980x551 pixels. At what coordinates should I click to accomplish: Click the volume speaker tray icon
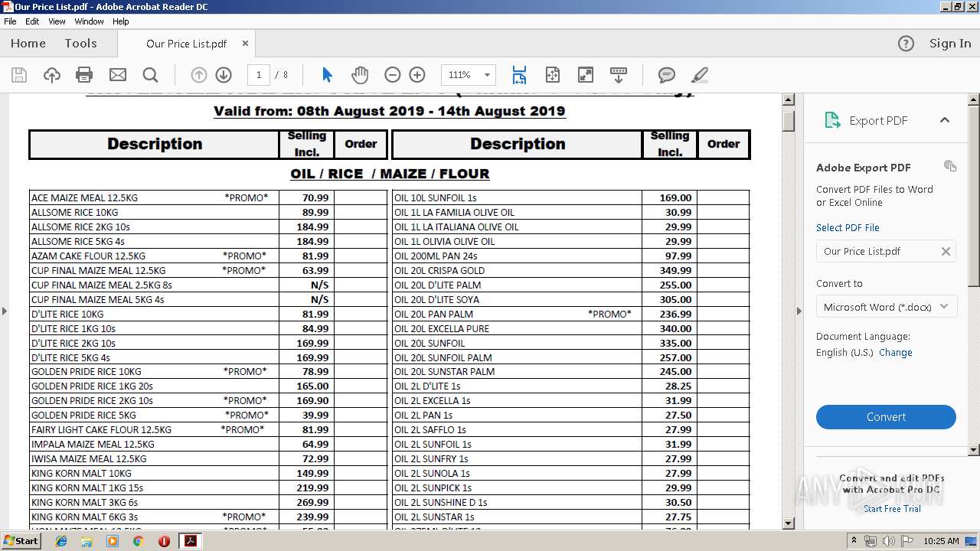(889, 541)
